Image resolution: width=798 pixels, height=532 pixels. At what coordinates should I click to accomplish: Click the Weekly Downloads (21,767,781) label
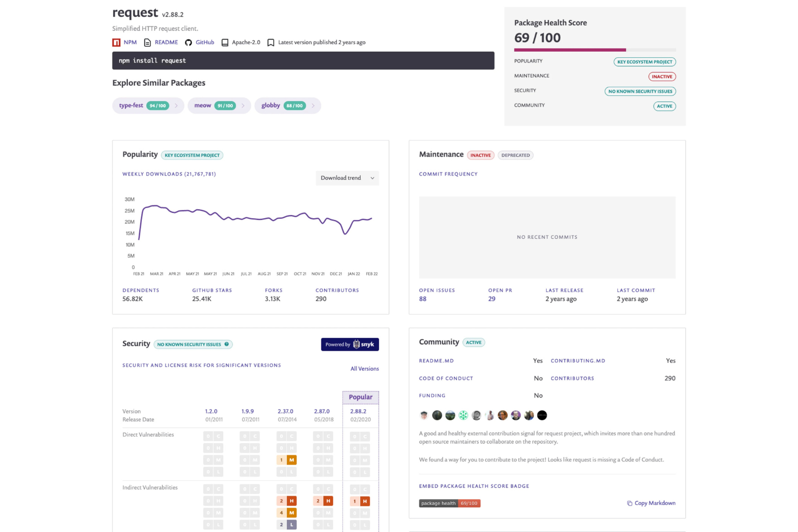coord(169,174)
